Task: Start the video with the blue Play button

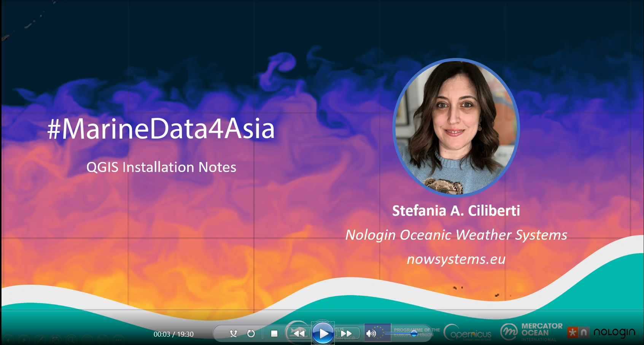Action: pyautogui.click(x=323, y=333)
